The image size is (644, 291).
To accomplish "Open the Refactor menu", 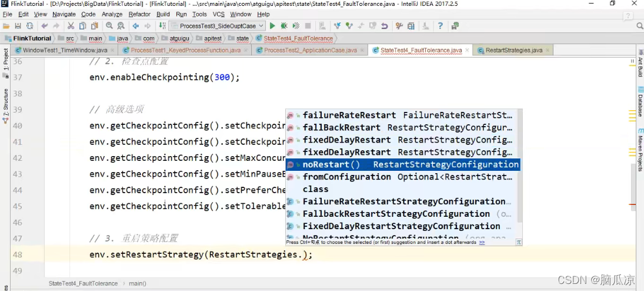I will pos(139,14).
